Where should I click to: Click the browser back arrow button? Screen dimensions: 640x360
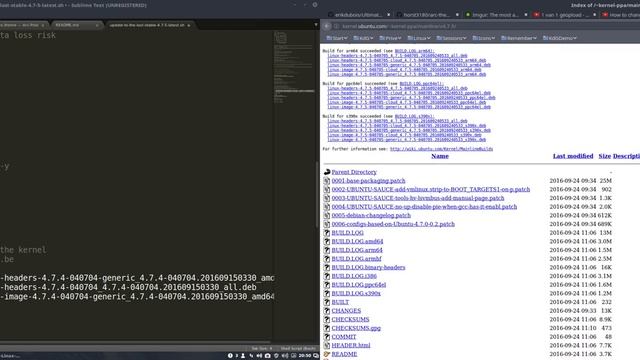coord(327,26)
